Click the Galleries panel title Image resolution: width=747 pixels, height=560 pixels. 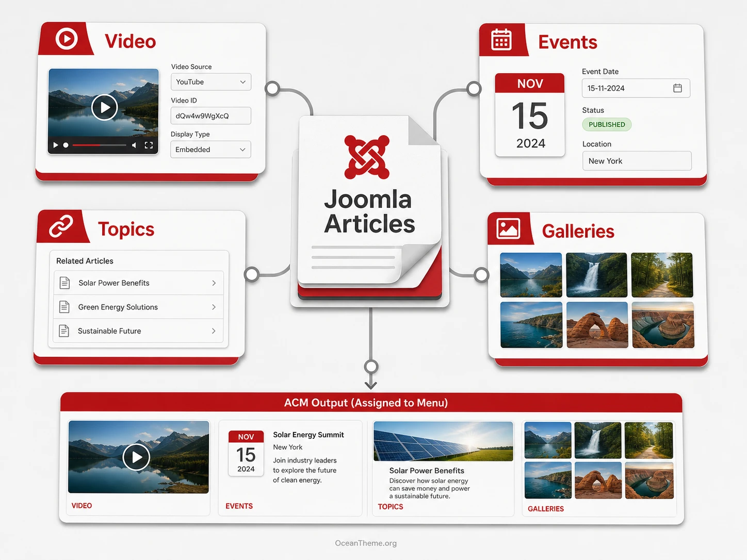tap(578, 231)
